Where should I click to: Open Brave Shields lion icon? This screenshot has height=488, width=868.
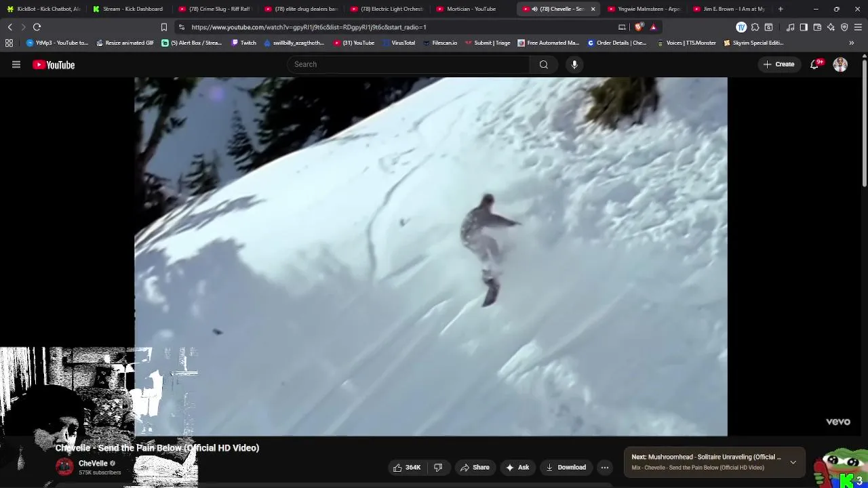point(639,27)
